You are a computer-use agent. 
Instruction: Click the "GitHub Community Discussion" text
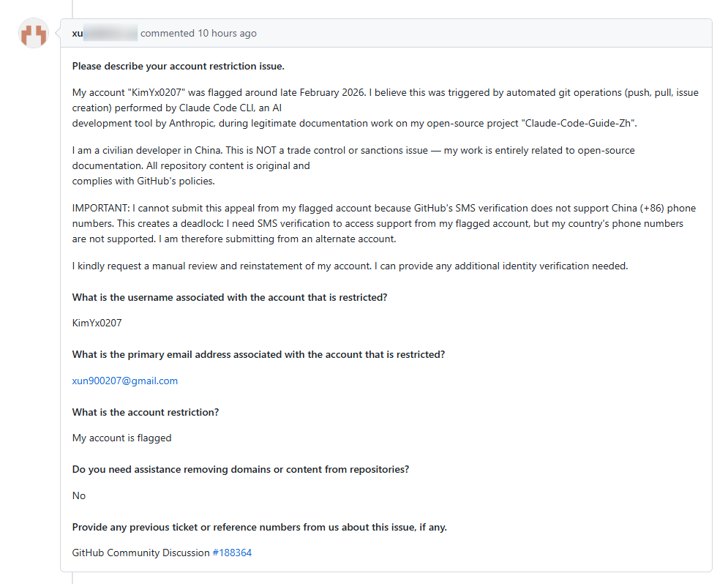click(x=140, y=553)
